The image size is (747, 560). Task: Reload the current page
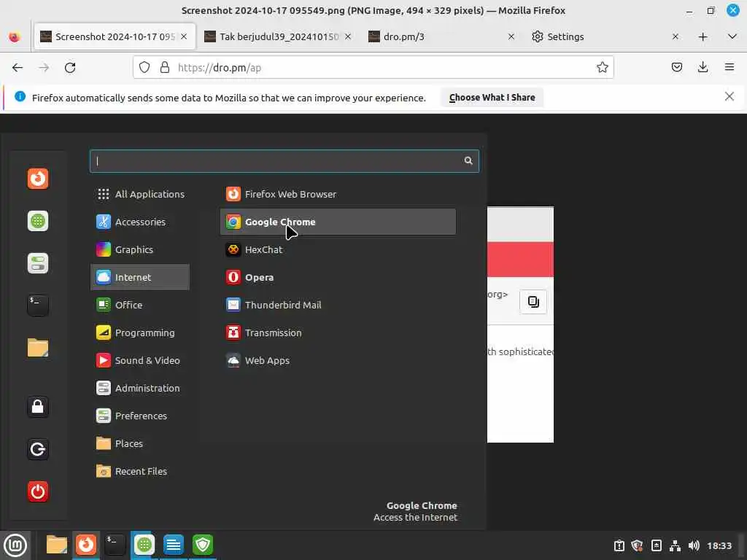coord(70,68)
